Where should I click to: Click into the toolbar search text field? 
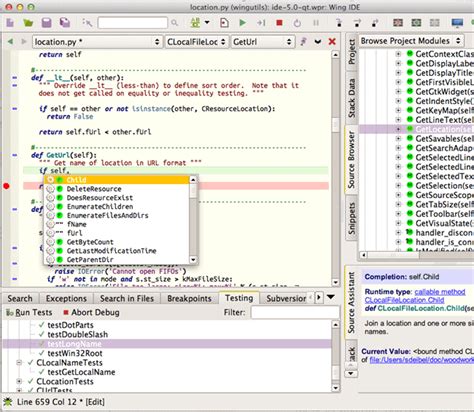[x=133, y=23]
